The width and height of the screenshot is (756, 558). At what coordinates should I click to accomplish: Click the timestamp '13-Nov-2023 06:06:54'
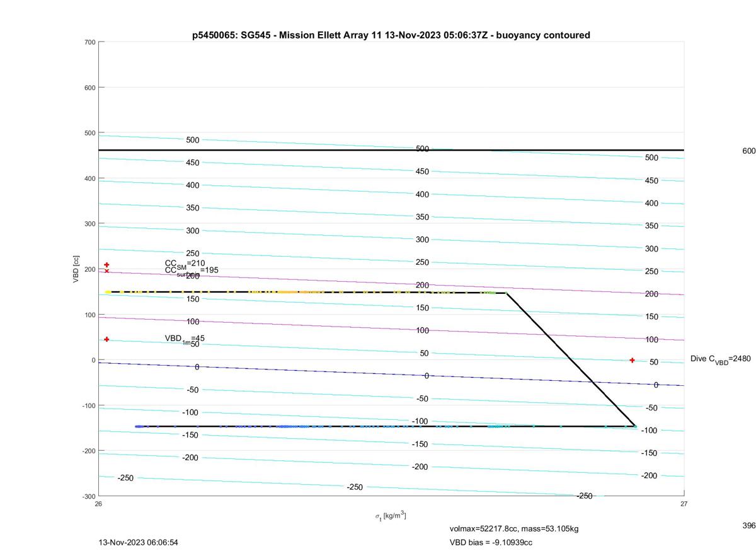[139, 542]
